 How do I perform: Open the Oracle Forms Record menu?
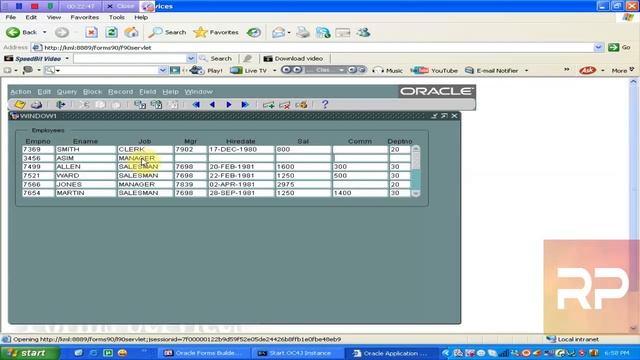pos(120,92)
